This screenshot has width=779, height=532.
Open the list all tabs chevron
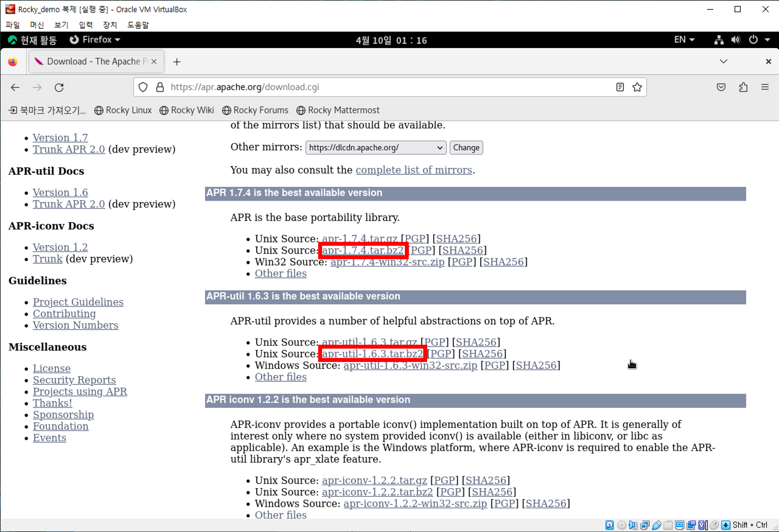pos(723,61)
